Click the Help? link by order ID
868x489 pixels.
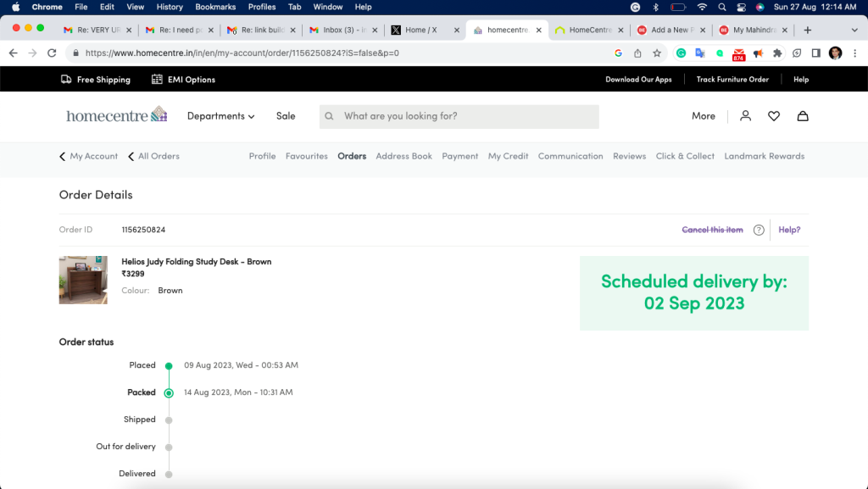tap(789, 230)
